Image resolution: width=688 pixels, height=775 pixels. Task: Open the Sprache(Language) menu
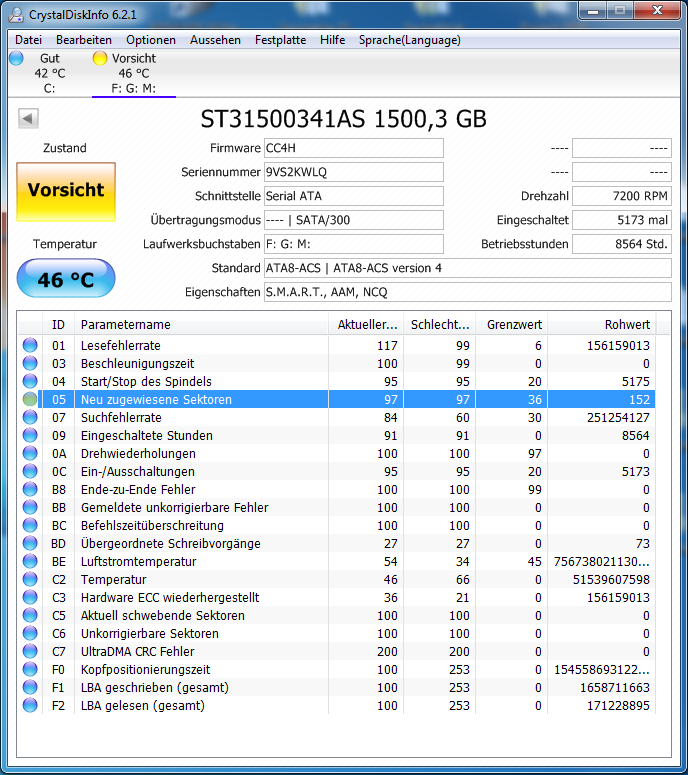click(410, 40)
